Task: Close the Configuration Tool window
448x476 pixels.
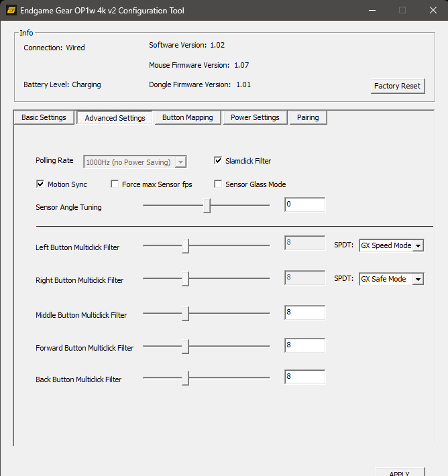Action: [433, 11]
